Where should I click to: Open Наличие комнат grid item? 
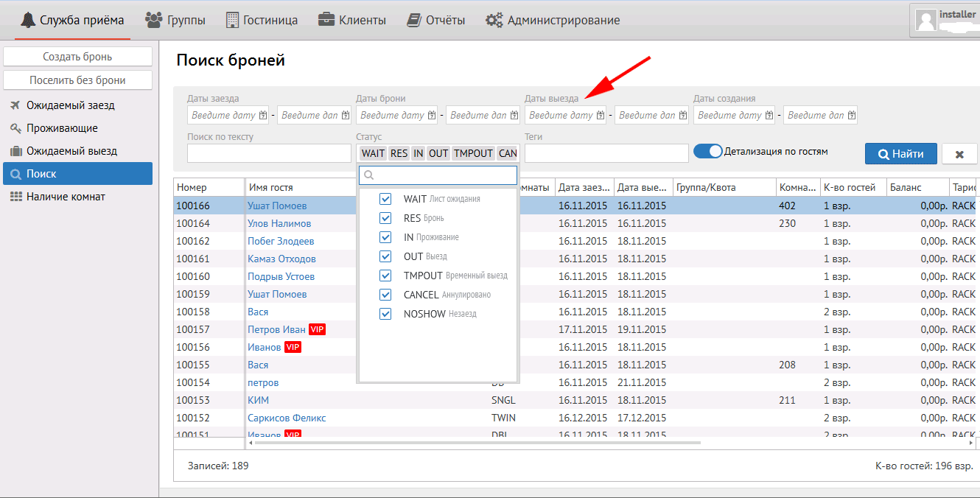pos(66,197)
